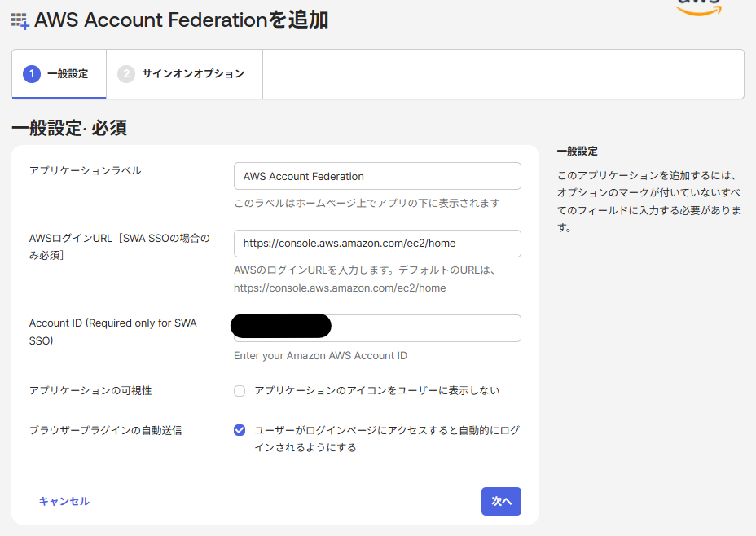Click the add-application grid icon in the title
The height and width of the screenshot is (536, 756).
[x=20, y=21]
